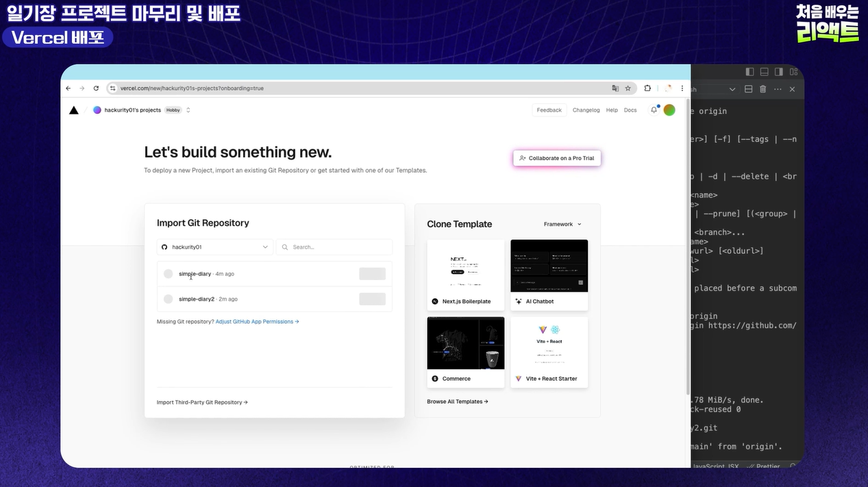Viewport: 868px width, 487px height.
Task: Click Collaborate on a Pro Trial
Action: (557, 158)
